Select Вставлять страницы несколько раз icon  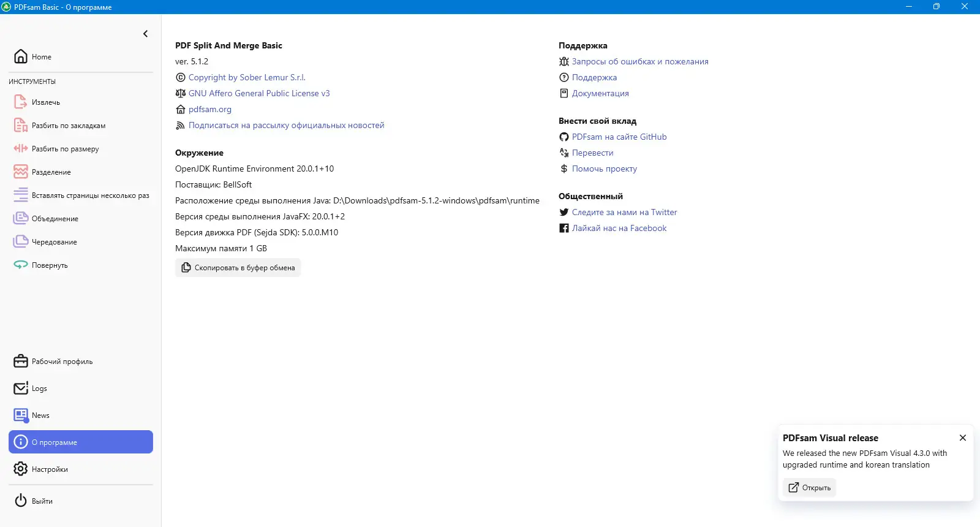pyautogui.click(x=21, y=195)
